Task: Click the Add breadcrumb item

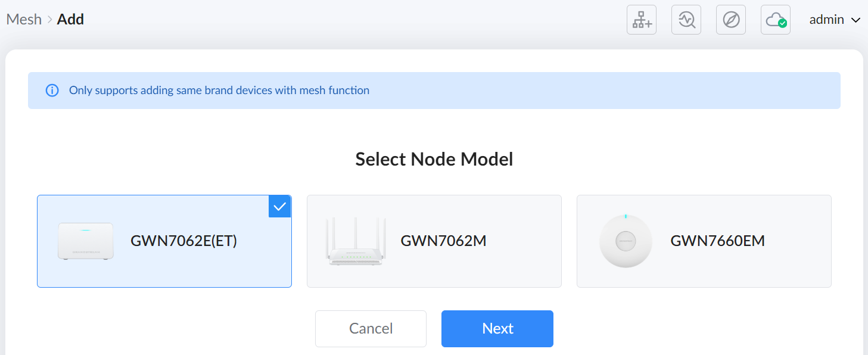Action: point(70,19)
